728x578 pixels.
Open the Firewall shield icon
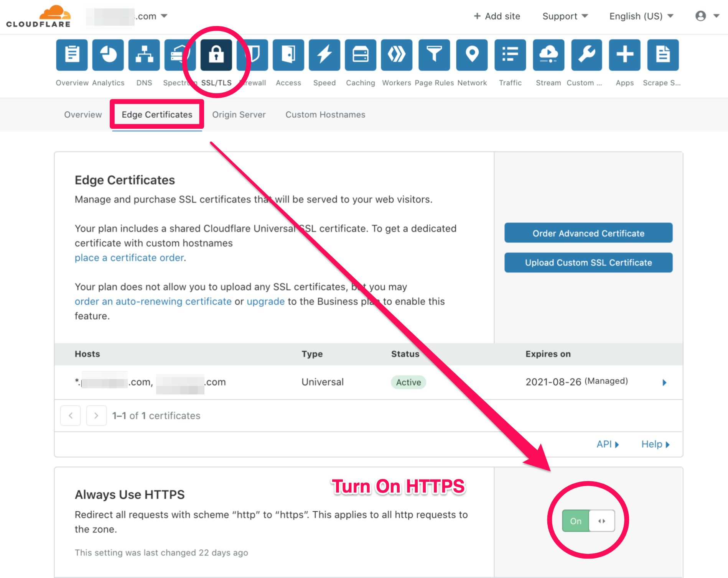[x=252, y=55]
